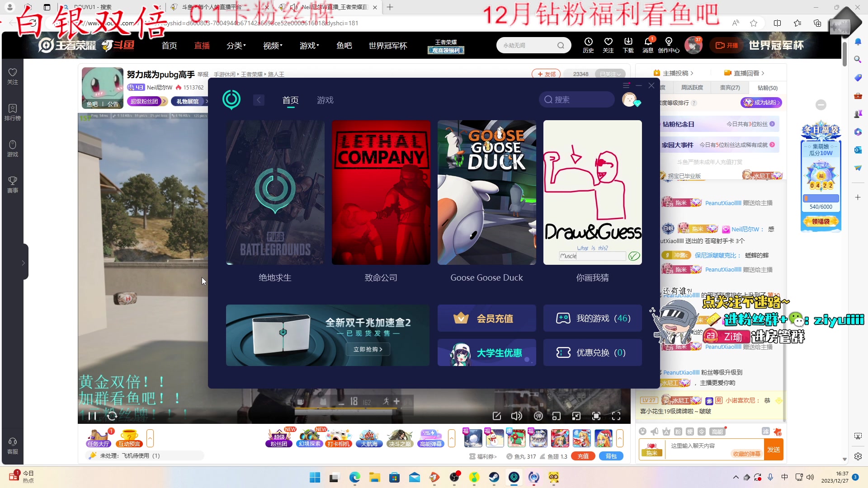Click the back arrow in accelerator window
868x488 pixels.
[x=259, y=100]
